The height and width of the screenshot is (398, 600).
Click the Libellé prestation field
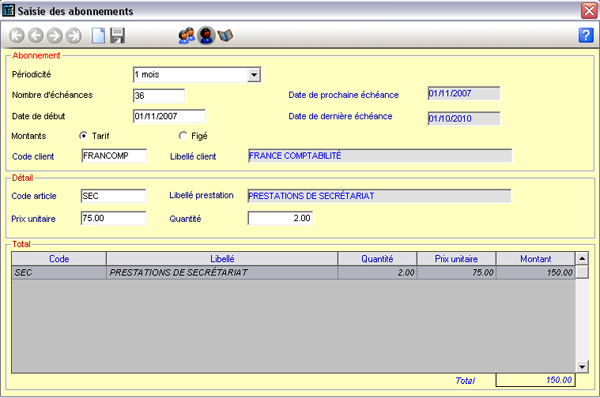[379, 196]
